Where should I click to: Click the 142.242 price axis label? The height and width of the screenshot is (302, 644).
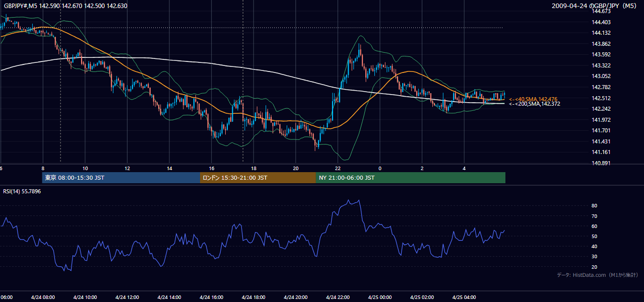pos(601,109)
